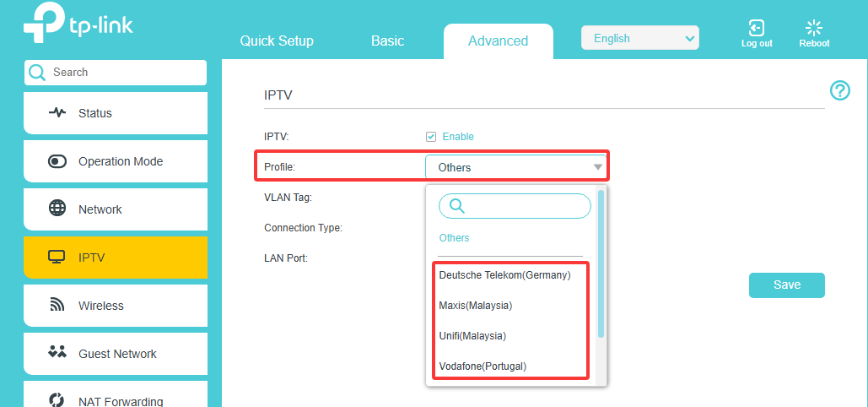Click the Guest Network people icon
The image size is (868, 407).
pos(57,351)
